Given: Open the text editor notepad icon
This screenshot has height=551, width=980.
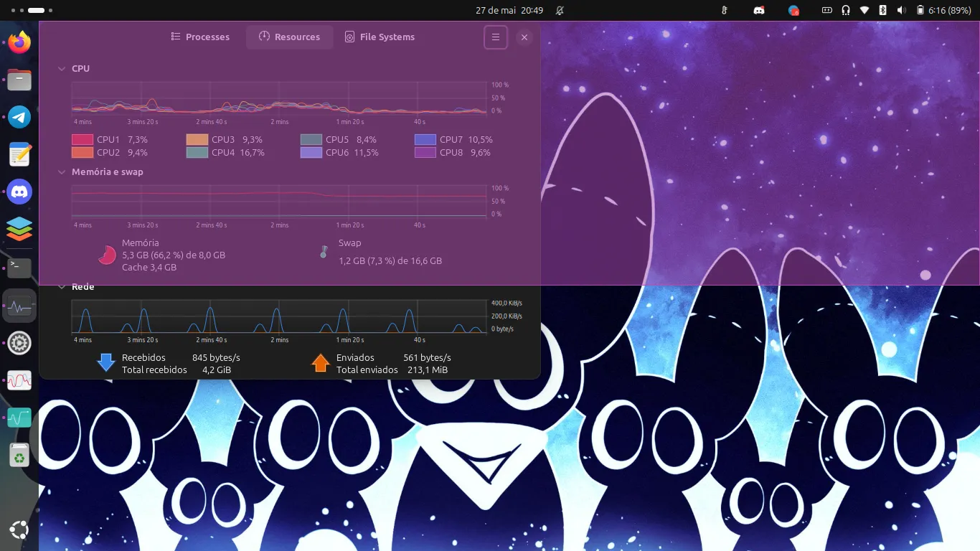Looking at the screenshot, I should tap(19, 154).
